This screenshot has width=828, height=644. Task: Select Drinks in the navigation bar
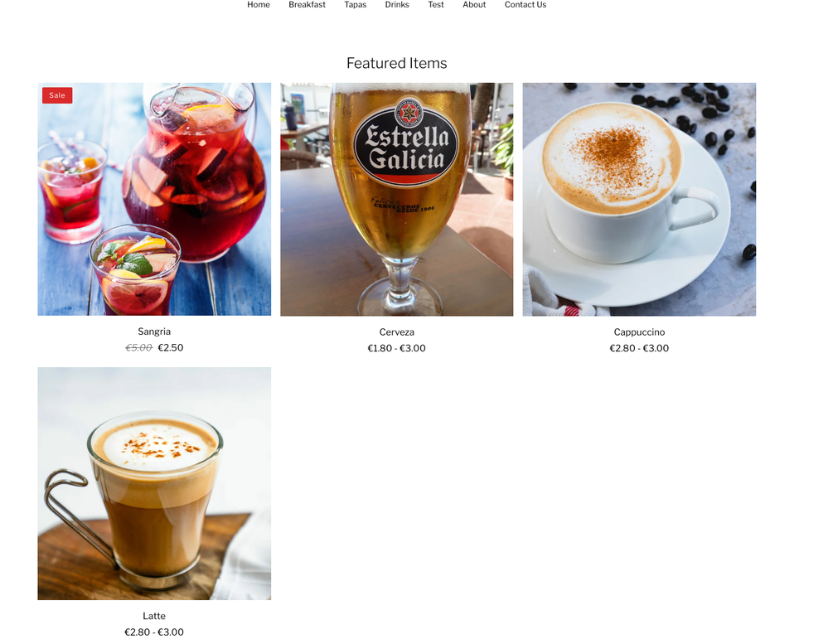click(x=396, y=5)
